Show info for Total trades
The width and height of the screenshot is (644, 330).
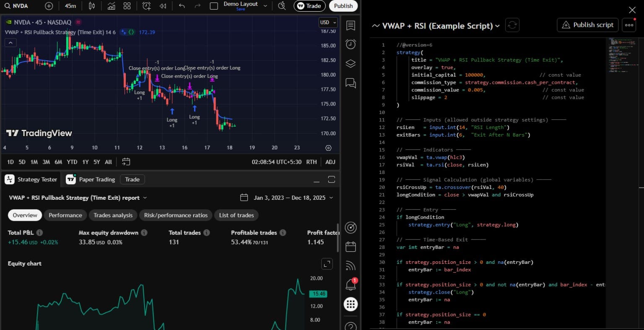click(206, 232)
